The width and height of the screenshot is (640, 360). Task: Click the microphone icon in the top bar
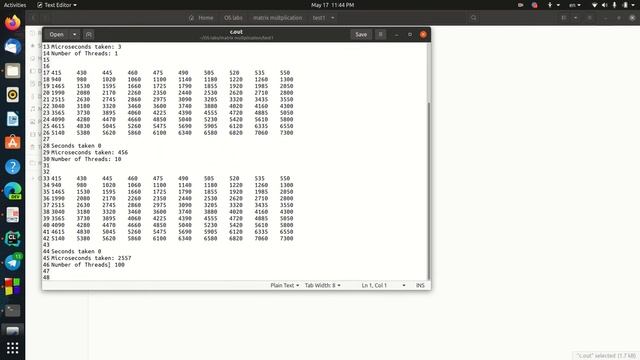614,5
